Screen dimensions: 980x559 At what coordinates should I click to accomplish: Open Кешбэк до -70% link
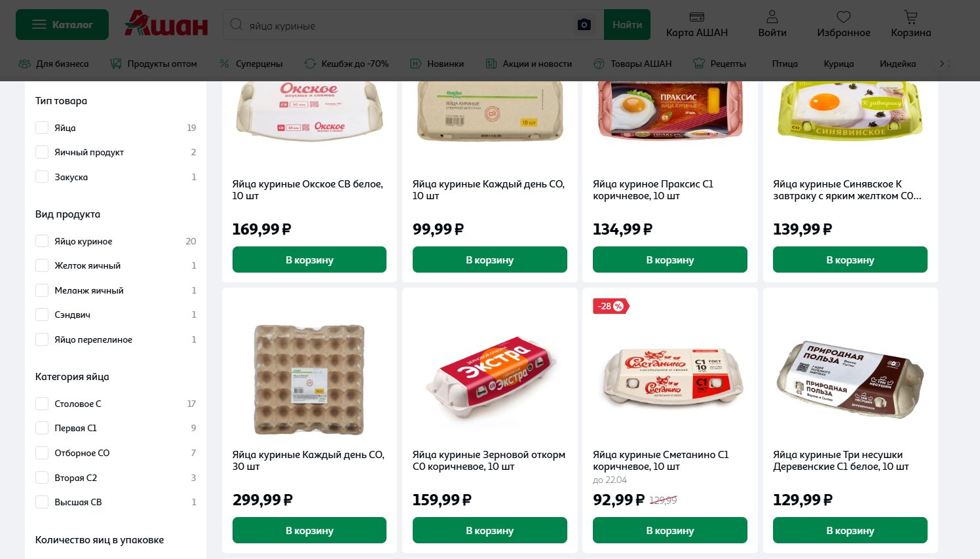[347, 64]
